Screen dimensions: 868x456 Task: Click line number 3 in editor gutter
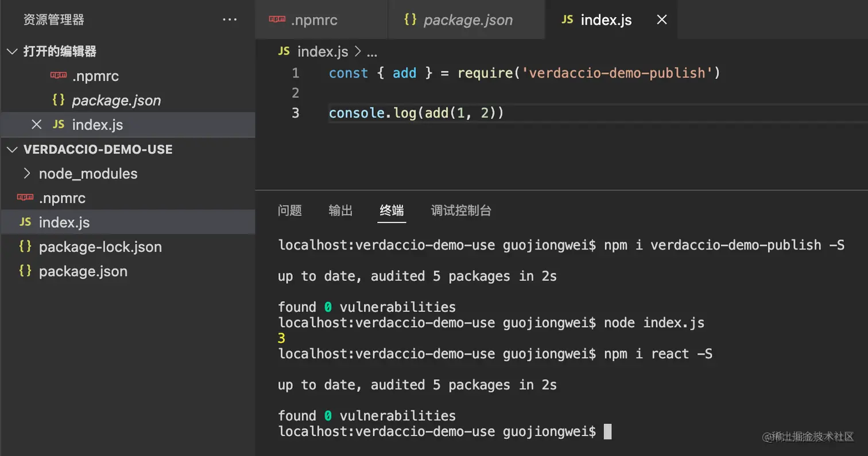[295, 113]
